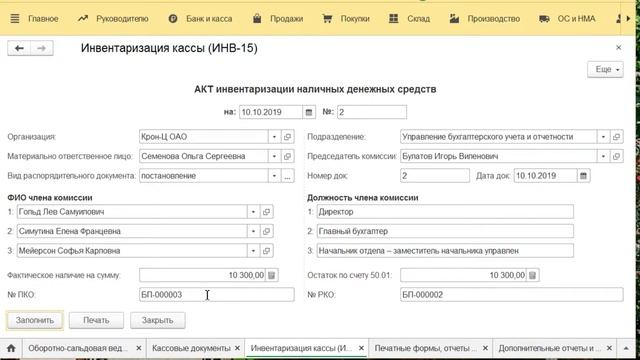
Task: Open the hamburger menu icon beside Главное
Action: (15, 18)
